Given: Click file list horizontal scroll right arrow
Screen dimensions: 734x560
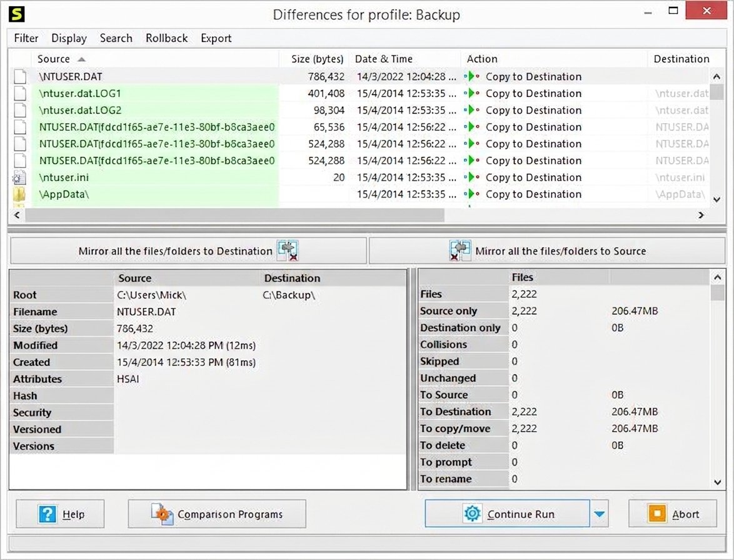Looking at the screenshot, I should (x=701, y=215).
